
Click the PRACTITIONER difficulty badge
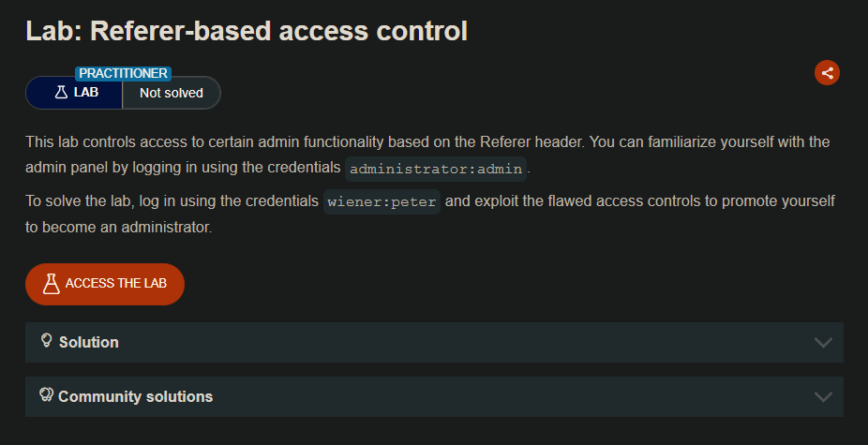tap(123, 73)
